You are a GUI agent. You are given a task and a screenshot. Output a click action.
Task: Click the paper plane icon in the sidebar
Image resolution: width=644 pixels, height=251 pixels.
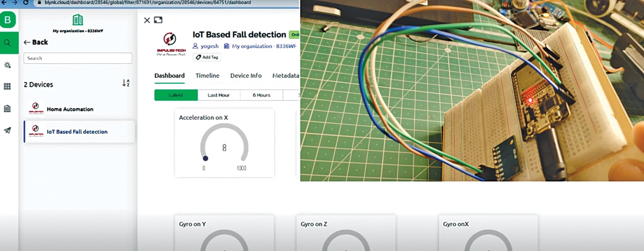pos(8,130)
